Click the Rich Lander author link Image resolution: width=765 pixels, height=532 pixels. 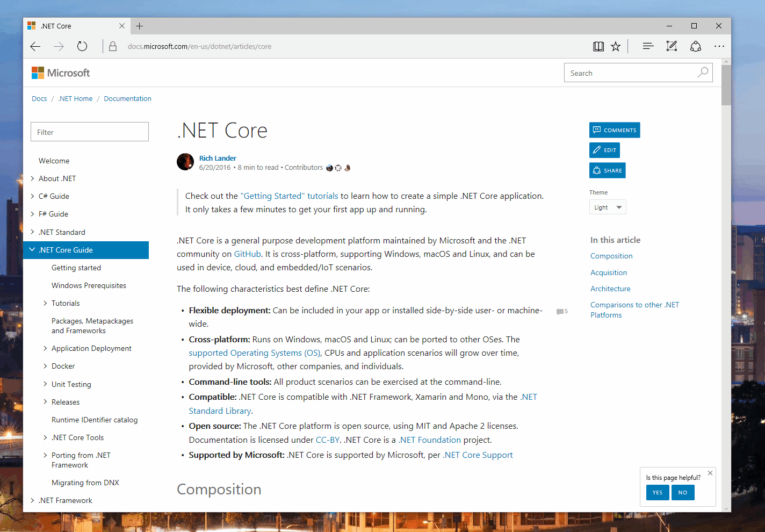tap(218, 158)
